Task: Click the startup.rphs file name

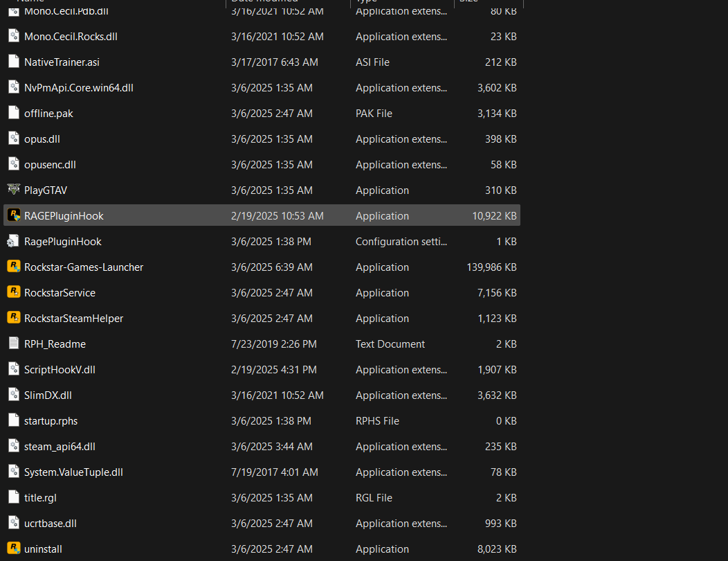Action: [51, 420]
